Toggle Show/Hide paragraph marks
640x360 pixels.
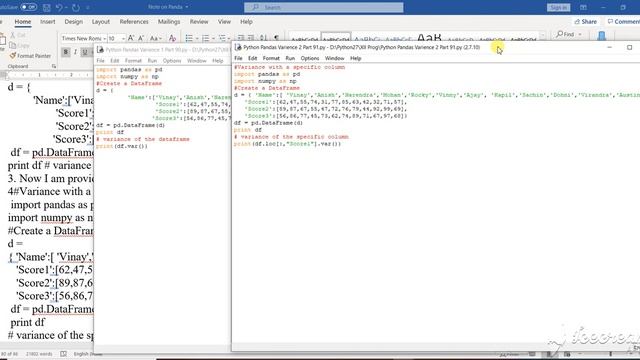click(276, 38)
